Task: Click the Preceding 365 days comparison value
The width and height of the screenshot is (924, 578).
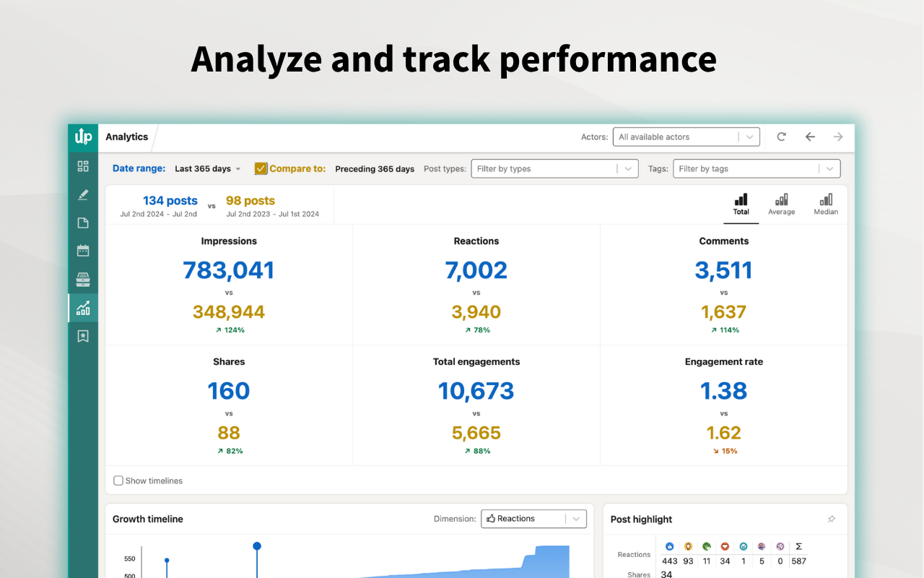Action: point(375,169)
